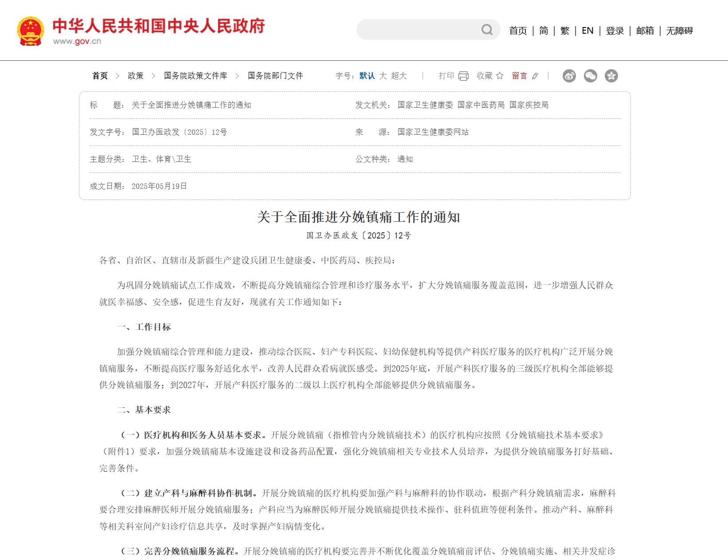
Task: Switch font size to 大
Action: (383, 76)
